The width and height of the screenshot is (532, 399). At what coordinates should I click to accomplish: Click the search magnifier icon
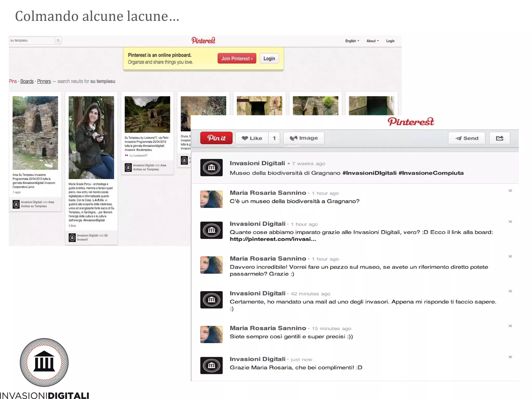coord(58,41)
